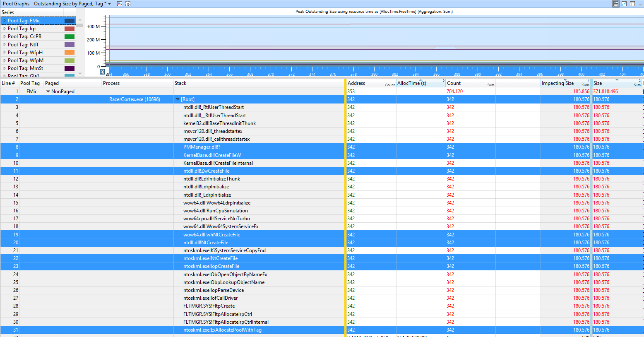Select the RazerCortex.exe (10696) process cell
The image size is (644, 337).
pyautogui.click(x=135, y=99)
